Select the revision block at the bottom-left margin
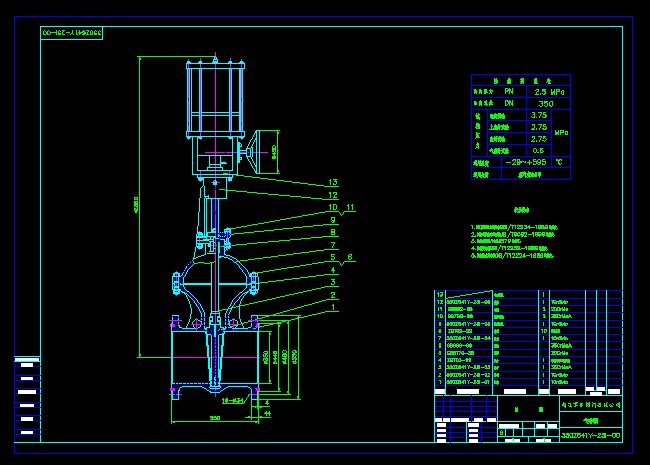Viewport: 650px width, 465px height. coord(26,397)
